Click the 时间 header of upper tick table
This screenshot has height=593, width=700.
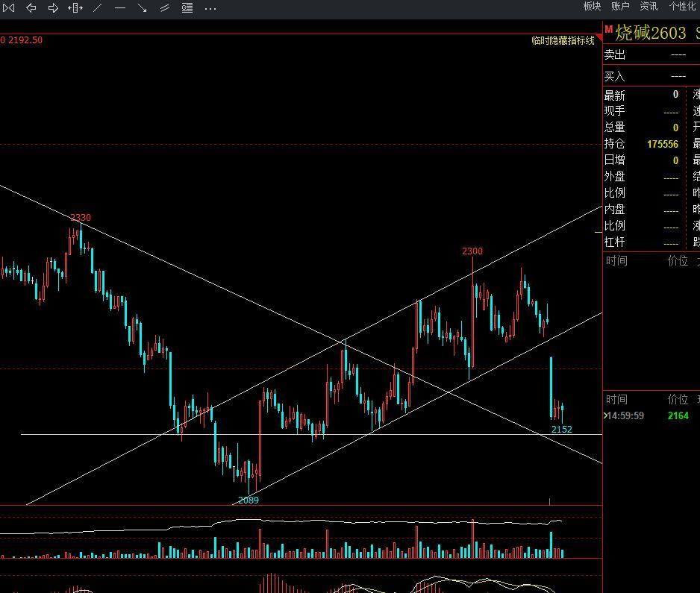[616, 260]
